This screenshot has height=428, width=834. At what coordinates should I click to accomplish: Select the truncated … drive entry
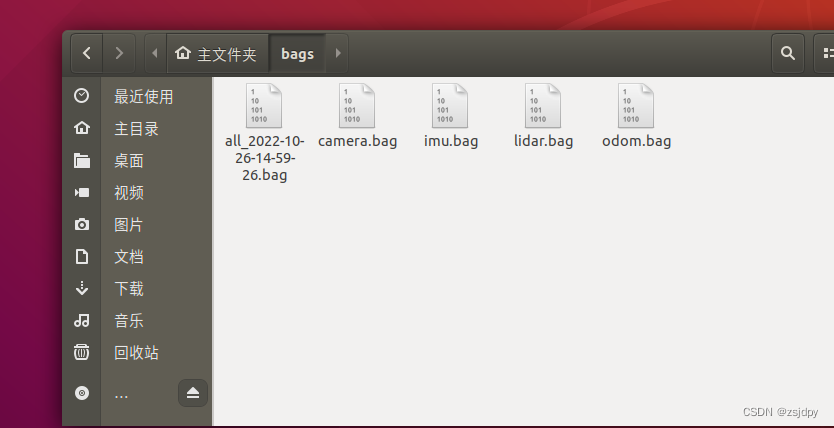pos(121,396)
